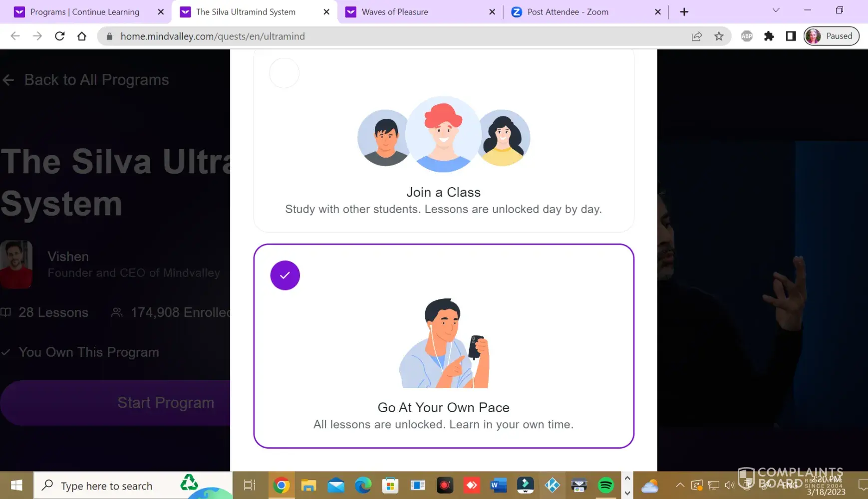Open Task View from the taskbar

[x=249, y=486]
